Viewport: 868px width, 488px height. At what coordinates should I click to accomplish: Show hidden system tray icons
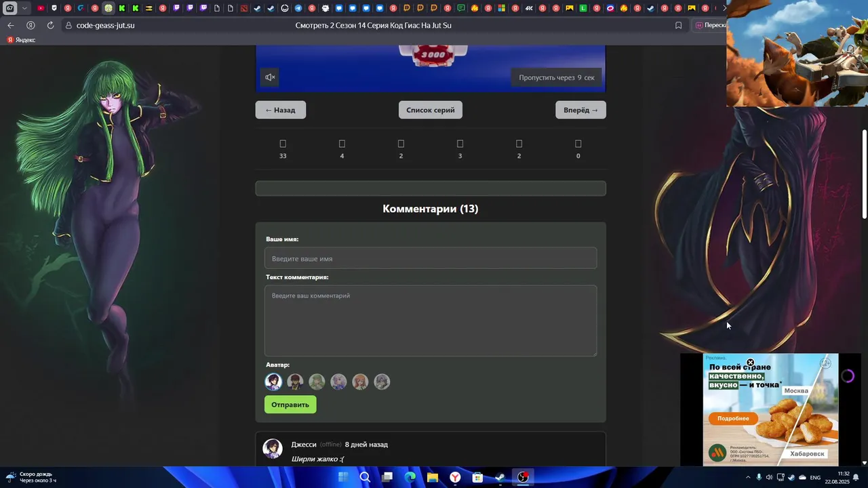[748, 477]
